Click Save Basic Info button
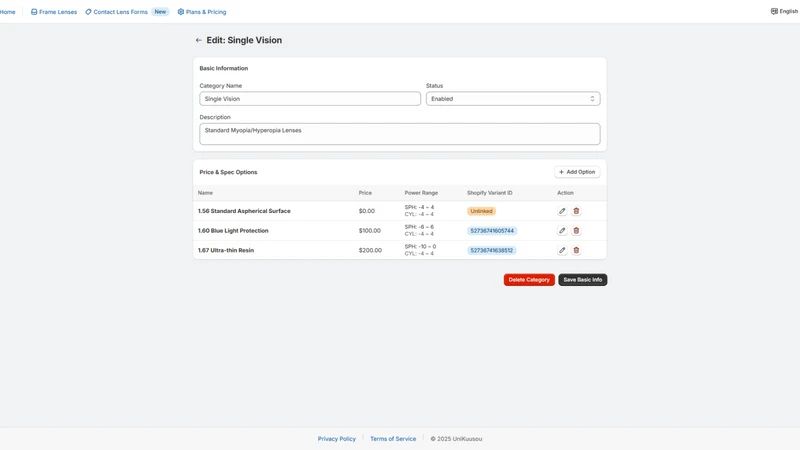The height and width of the screenshot is (450, 800). [x=583, y=280]
